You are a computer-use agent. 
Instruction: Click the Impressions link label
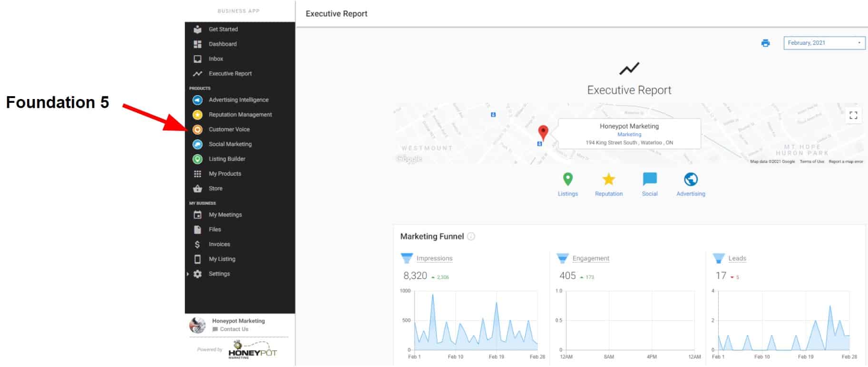[434, 258]
